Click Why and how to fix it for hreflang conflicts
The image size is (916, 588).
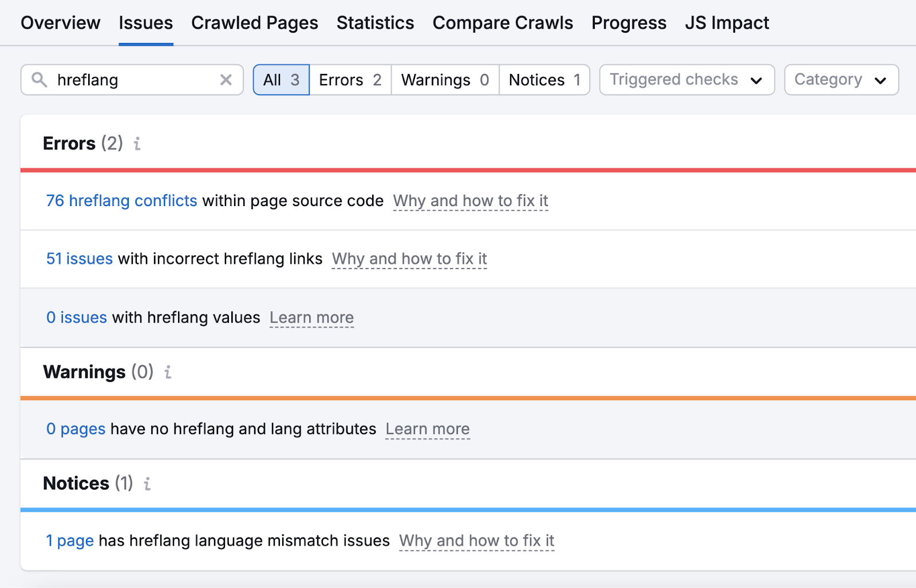470,201
